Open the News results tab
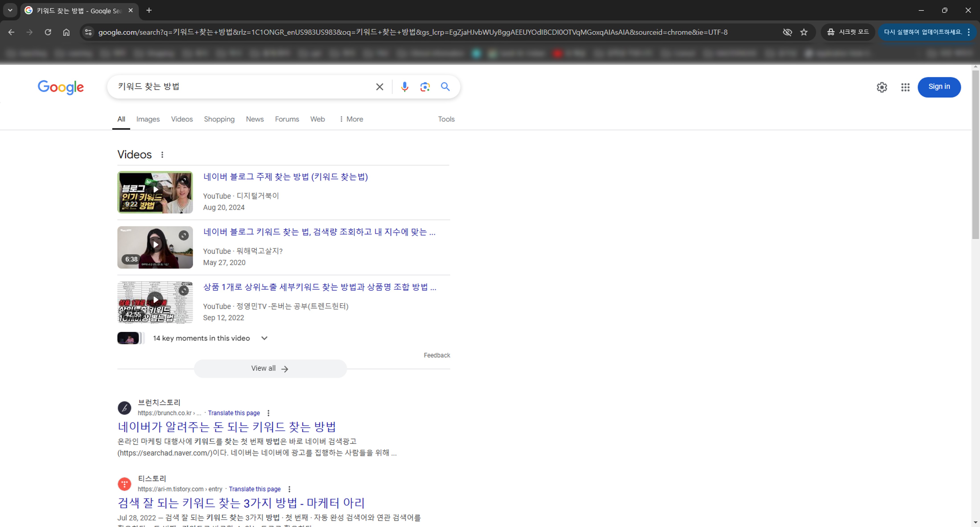This screenshot has height=527, width=980. [x=255, y=119]
